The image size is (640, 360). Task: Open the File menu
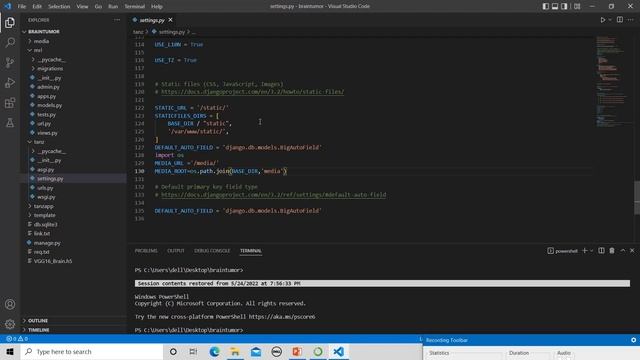click(x=22, y=7)
